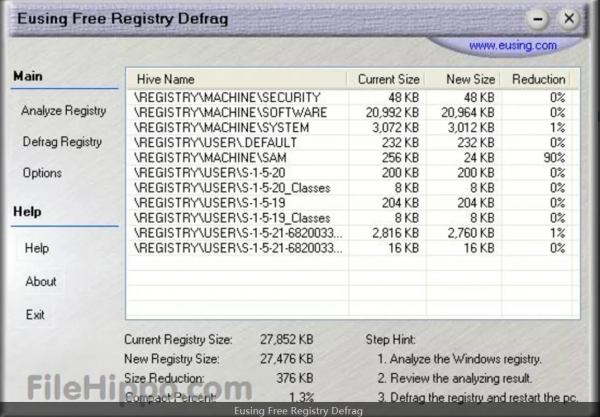Screen dimensions: 600x417
Task: Select the \REGISTRY\MACHINE\SYSTEM row
Action: (352, 127)
